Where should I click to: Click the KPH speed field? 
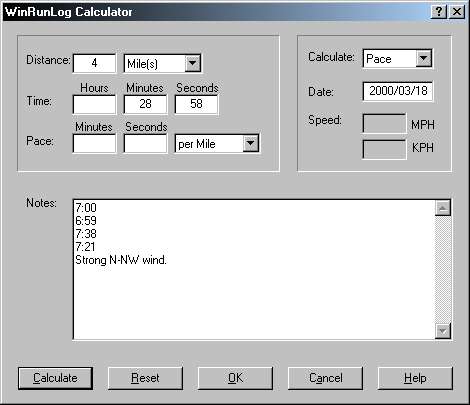pyautogui.click(x=384, y=149)
